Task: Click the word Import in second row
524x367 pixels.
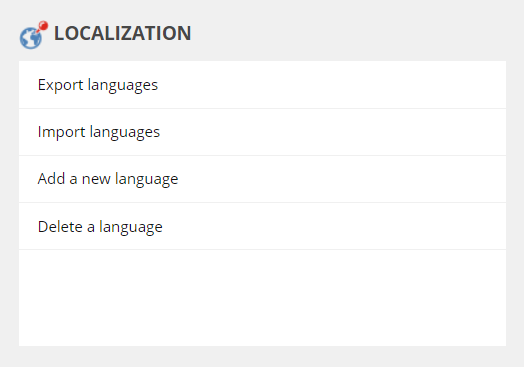Action: (x=61, y=132)
